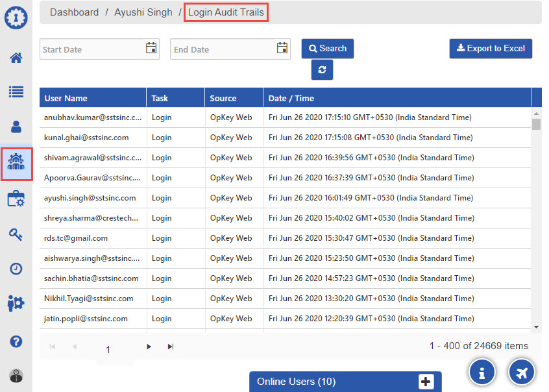
Task: Click the home icon in sidebar
Action: 16,58
